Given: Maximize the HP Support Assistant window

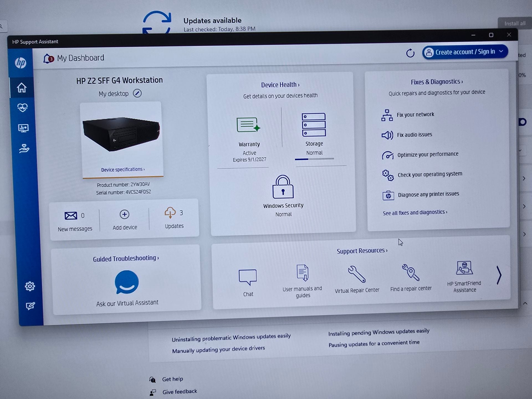Looking at the screenshot, I should (x=491, y=35).
